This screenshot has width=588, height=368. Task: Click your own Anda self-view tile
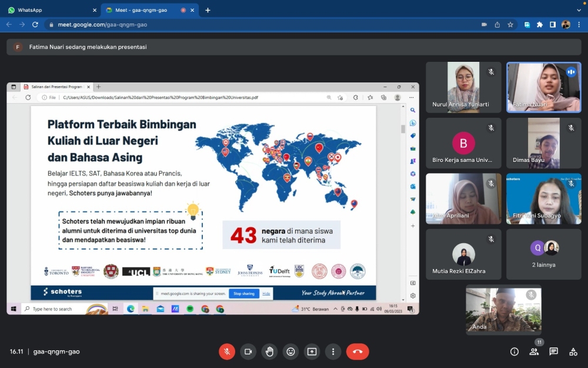(504, 310)
